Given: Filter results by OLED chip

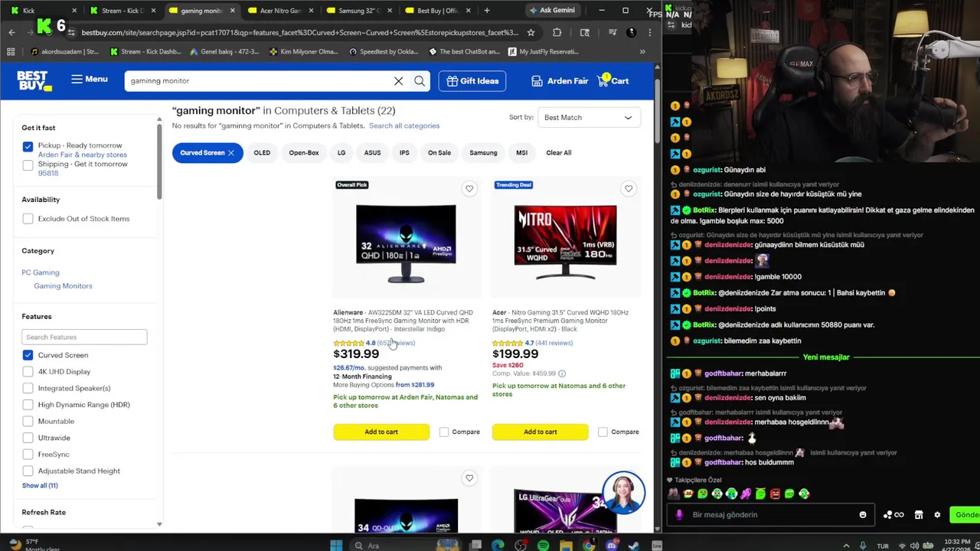Looking at the screenshot, I should tap(262, 153).
